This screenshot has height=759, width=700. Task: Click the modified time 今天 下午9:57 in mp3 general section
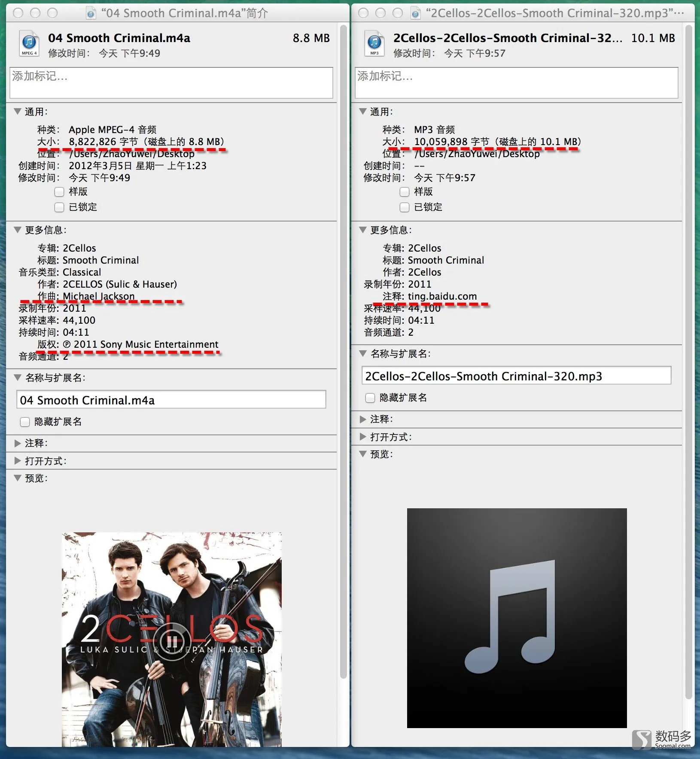pos(445,178)
